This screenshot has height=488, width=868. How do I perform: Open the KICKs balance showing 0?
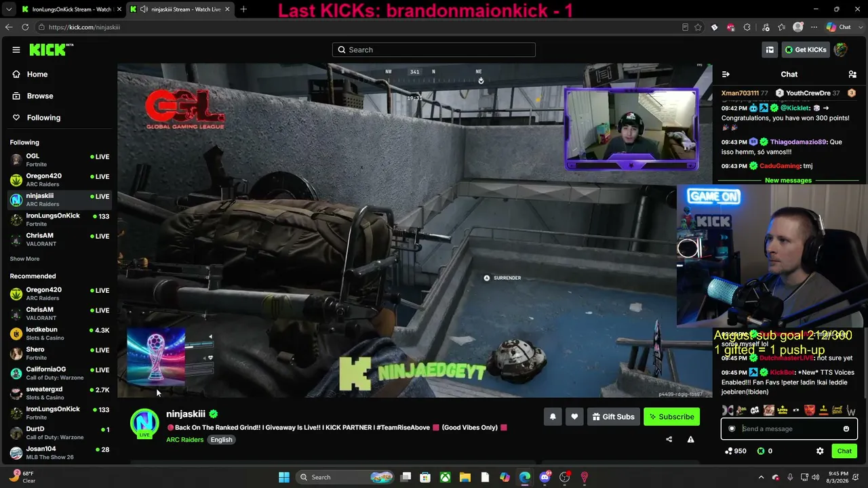pyautogui.click(x=764, y=451)
